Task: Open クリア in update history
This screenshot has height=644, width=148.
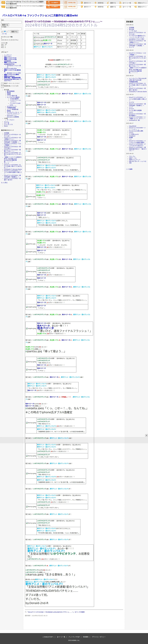Action: pyautogui.click(x=131, y=107)
